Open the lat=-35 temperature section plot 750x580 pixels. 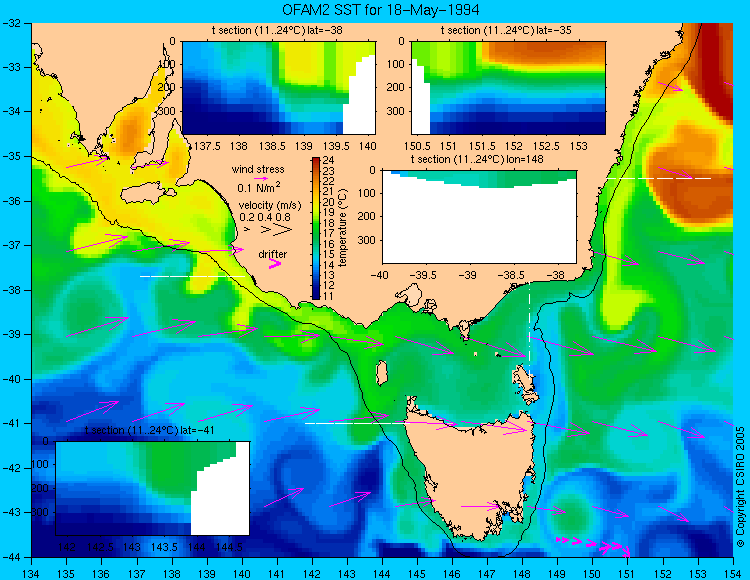(508, 88)
